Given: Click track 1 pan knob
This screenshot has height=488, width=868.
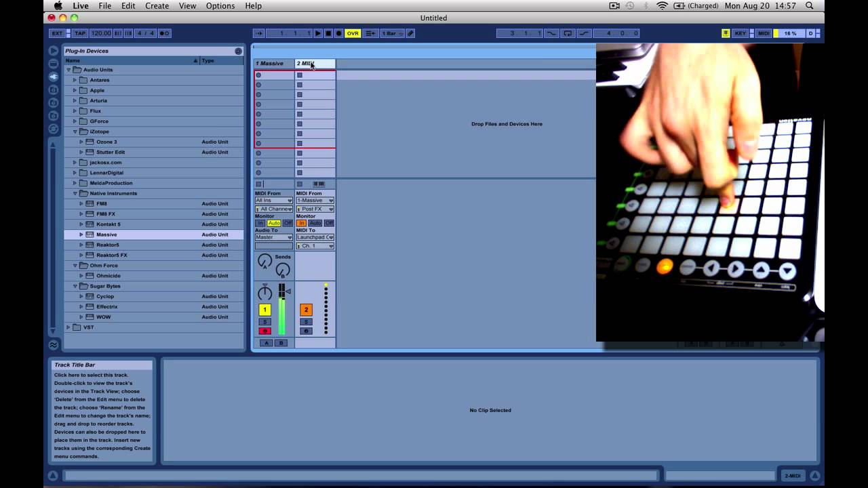Looking at the screenshot, I should 264,293.
